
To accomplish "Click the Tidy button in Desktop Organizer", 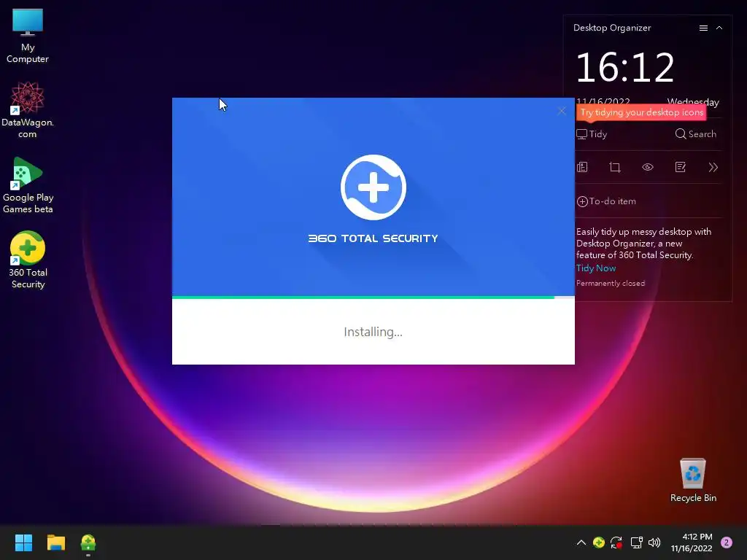I will 592,134.
